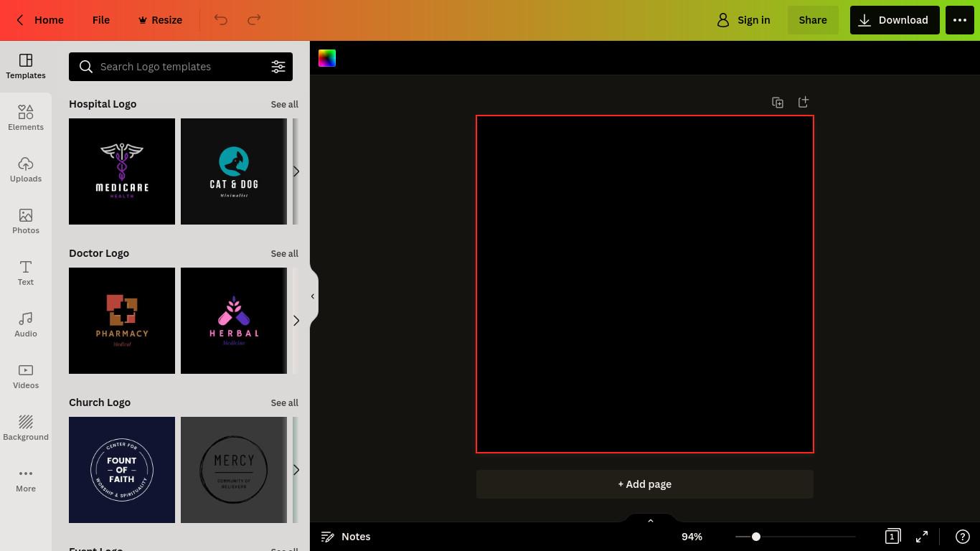The image size is (980, 551).
Task: Select the Medicare Health logo template
Action: tap(122, 171)
